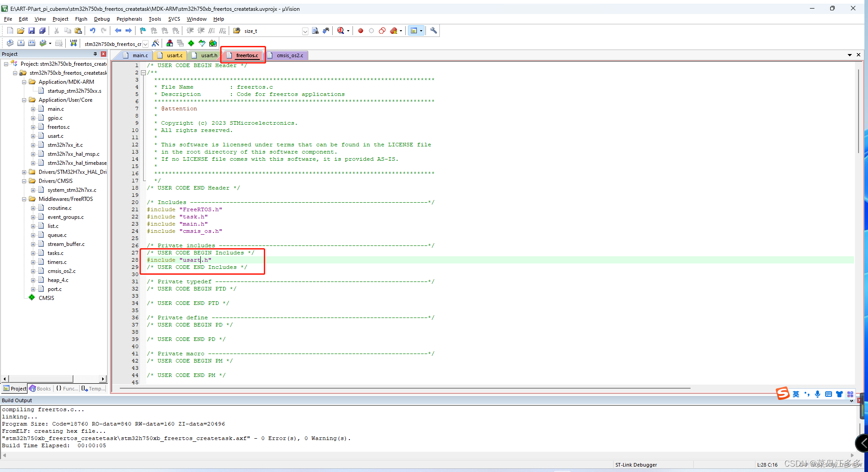Click the Translate file icon
The image size is (868, 472).
point(10,43)
